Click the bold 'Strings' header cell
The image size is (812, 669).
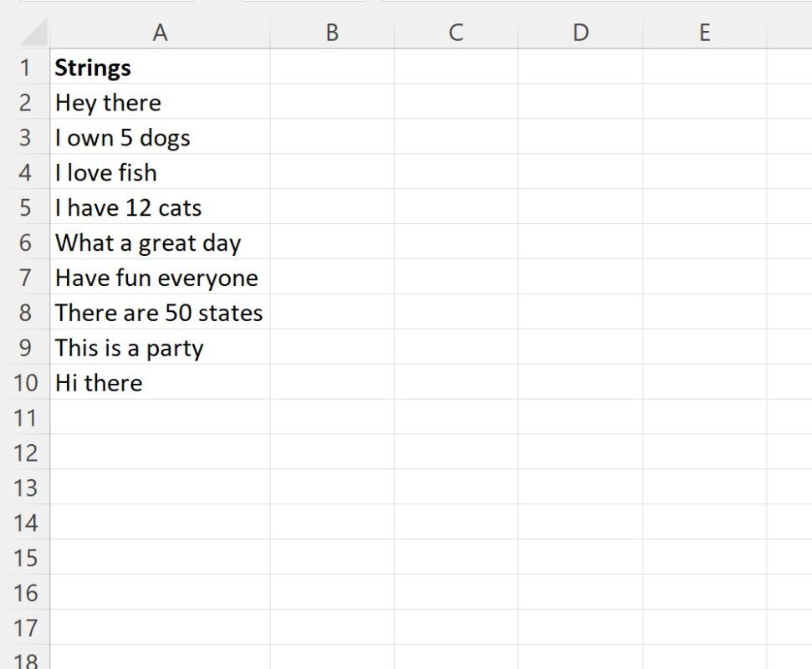(x=160, y=67)
